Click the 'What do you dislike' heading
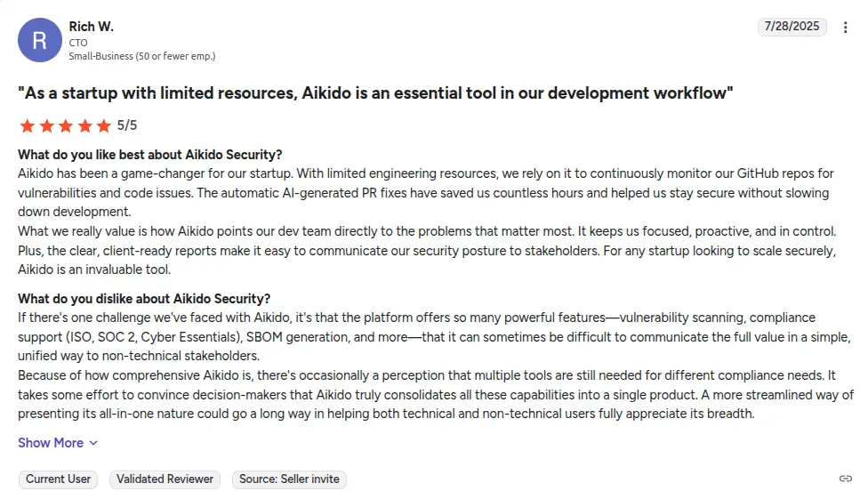Screen dimensions: 868x499 [x=144, y=299]
